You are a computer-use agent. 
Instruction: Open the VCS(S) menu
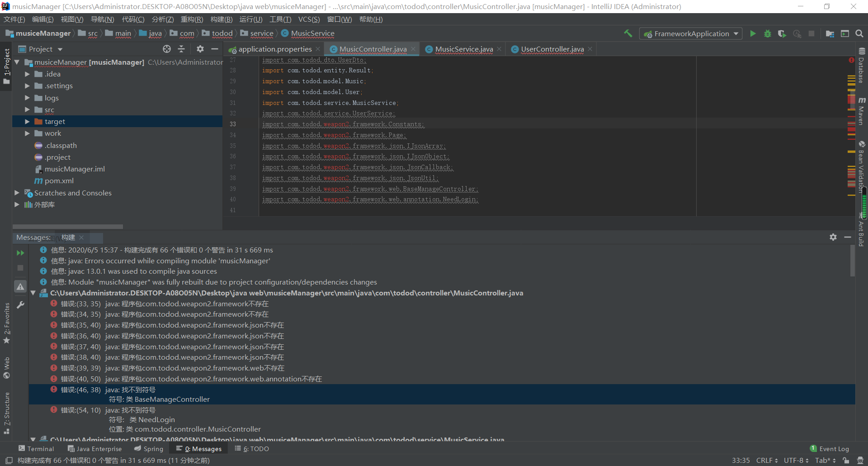[309, 19]
